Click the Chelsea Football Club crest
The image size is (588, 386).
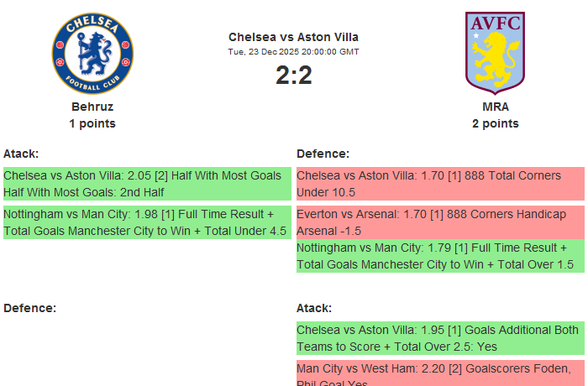[x=92, y=53]
